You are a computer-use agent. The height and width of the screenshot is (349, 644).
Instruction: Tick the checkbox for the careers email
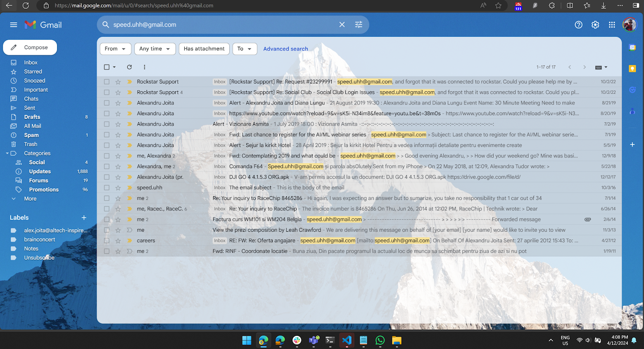107,241
